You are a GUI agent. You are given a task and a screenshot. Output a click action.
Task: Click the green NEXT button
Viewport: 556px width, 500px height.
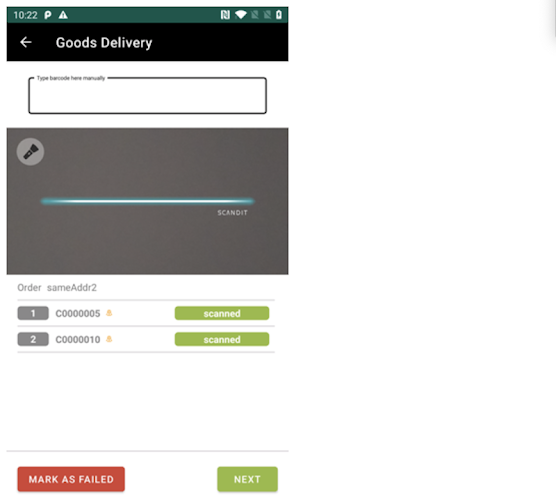pos(247,479)
